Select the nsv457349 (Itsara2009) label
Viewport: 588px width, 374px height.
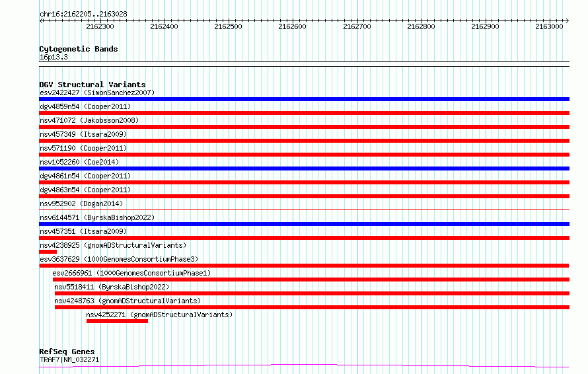(x=83, y=134)
